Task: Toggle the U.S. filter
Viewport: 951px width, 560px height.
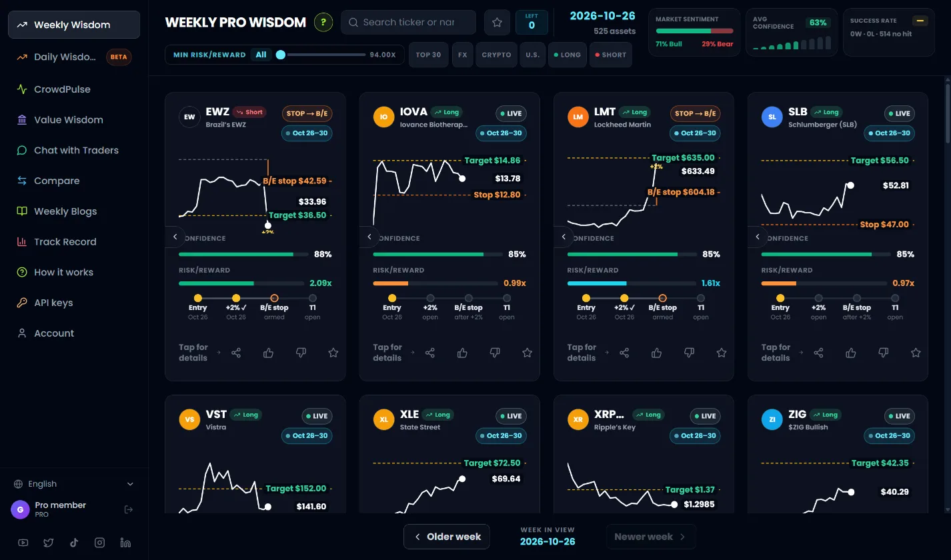Action: tap(532, 55)
